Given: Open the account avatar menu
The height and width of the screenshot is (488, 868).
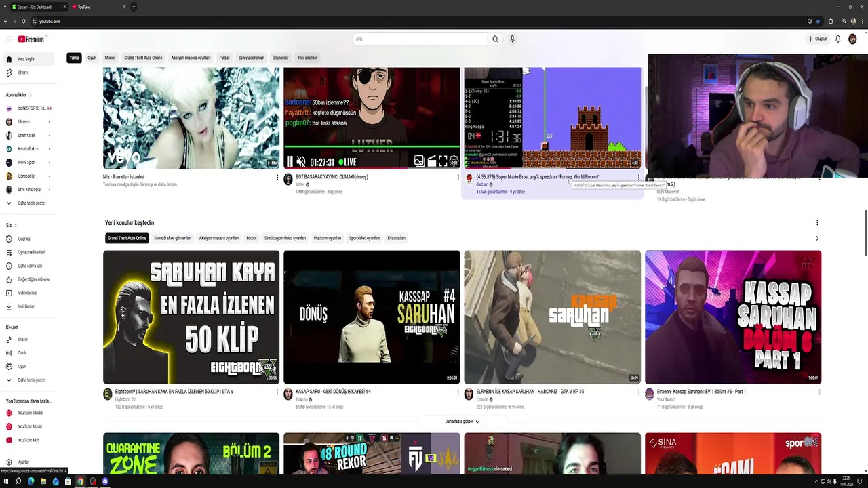Looking at the screenshot, I should coord(853,39).
